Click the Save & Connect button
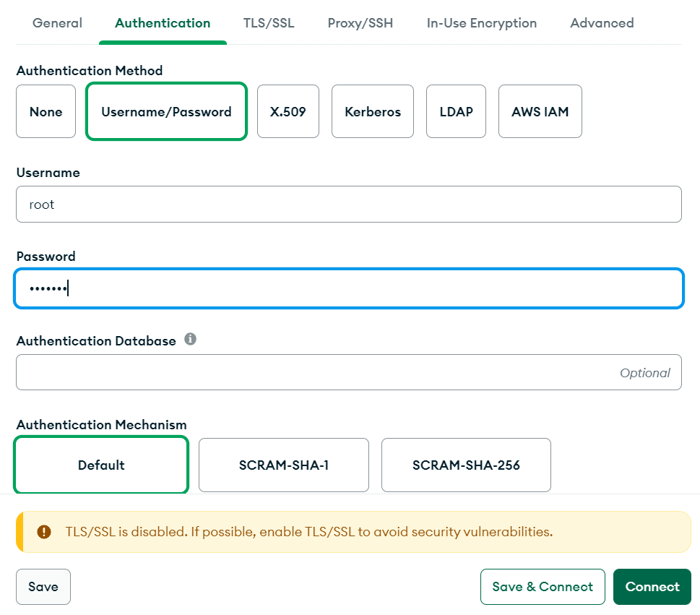Screen dimensions: 700x615 [x=543, y=587]
